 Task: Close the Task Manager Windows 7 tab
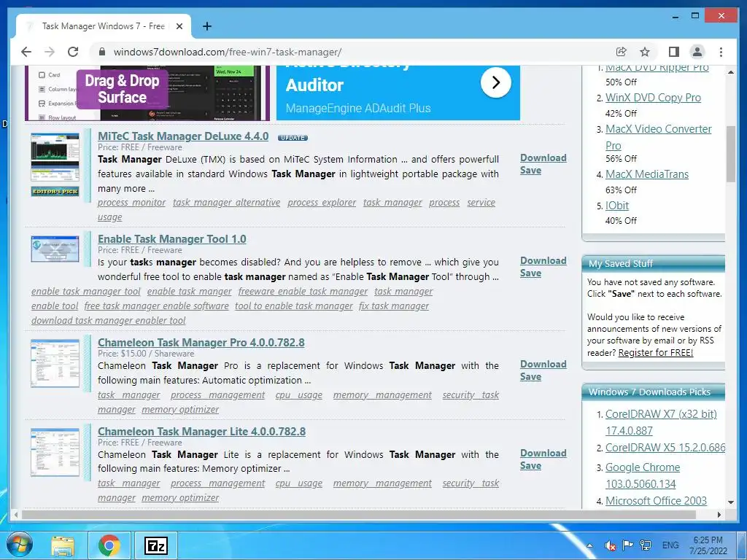pos(179,26)
